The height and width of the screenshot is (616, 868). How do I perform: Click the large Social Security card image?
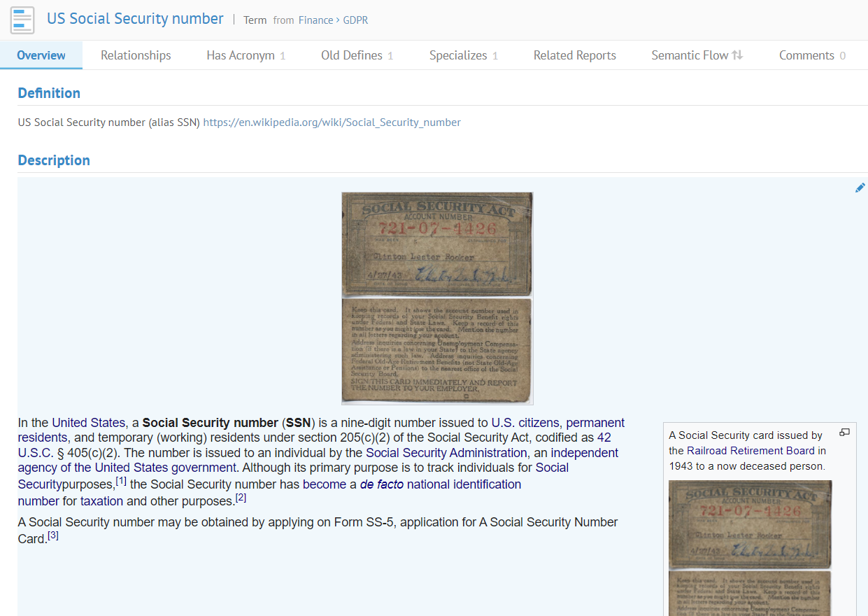[x=437, y=298]
